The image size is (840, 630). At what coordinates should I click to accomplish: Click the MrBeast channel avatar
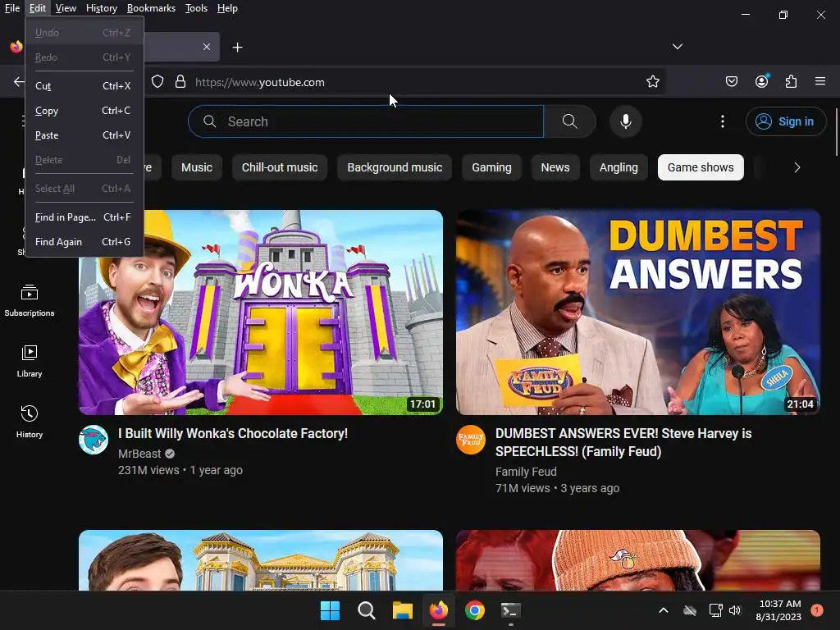(94, 440)
